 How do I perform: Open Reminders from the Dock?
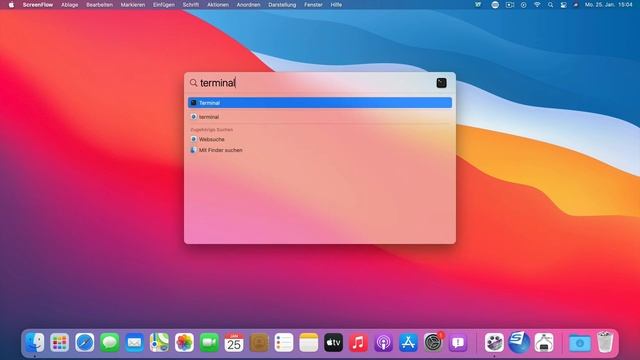click(284, 342)
